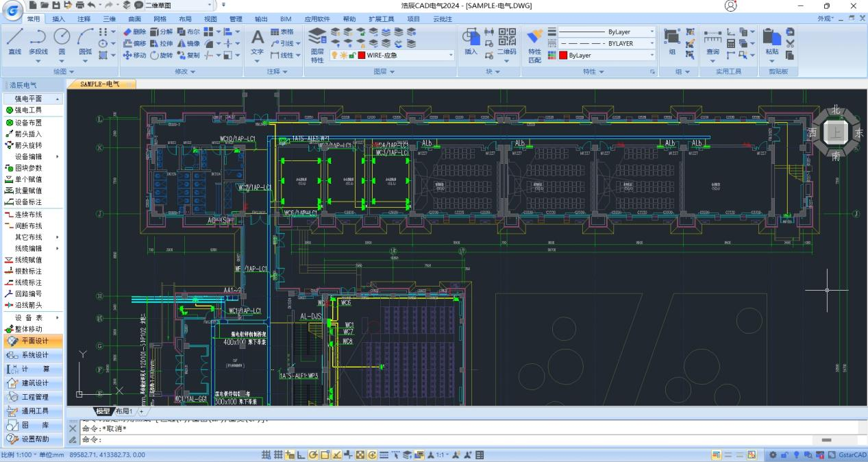This screenshot has height=462, width=868.
Task: Switch to the 插入 ribbon tab
Action: click(59, 19)
